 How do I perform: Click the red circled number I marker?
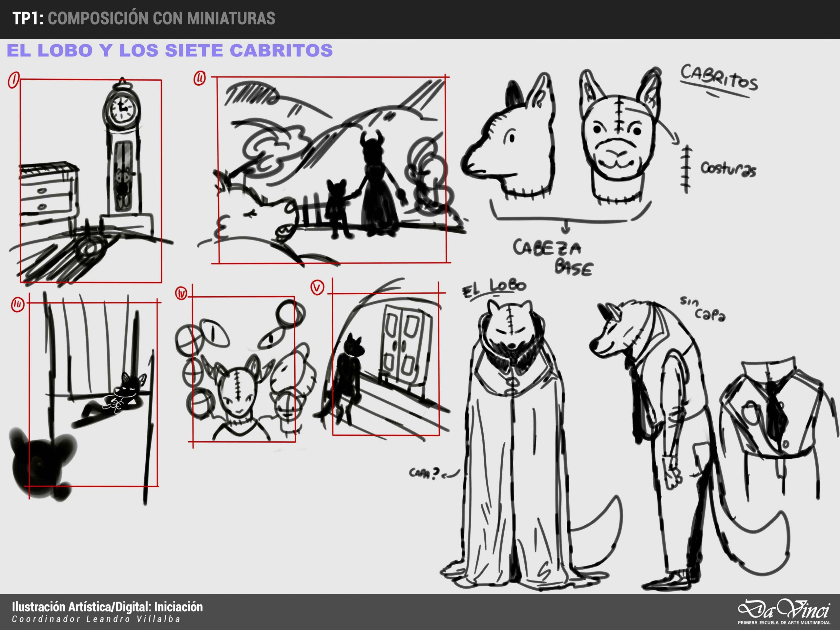[13, 80]
